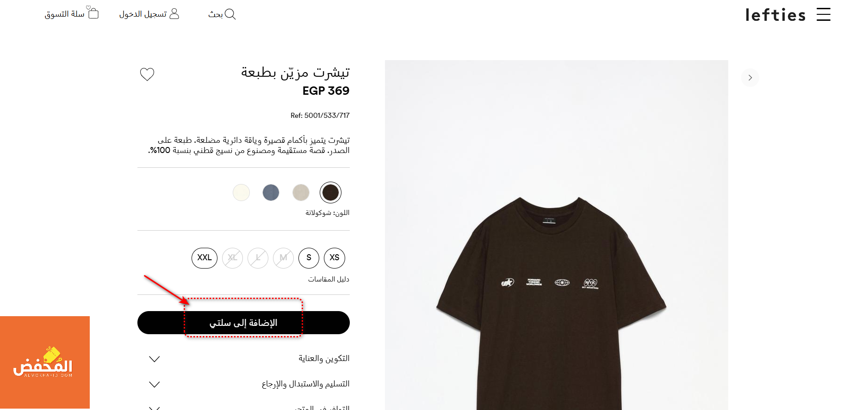Click الإضافة إلى سلتي add to cart button
Image resolution: width=868 pixels, height=410 pixels.
point(243,323)
